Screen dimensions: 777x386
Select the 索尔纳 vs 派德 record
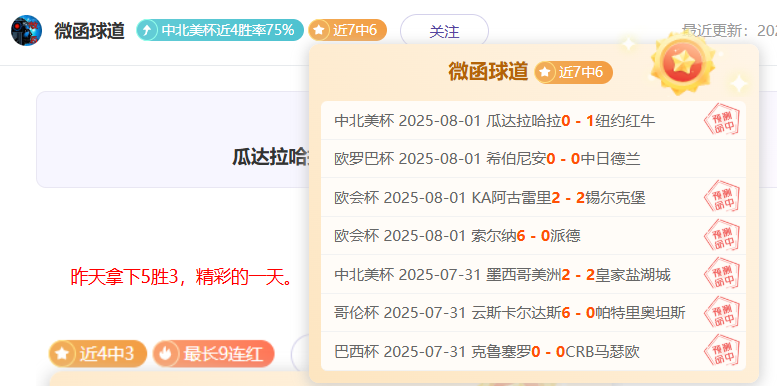533,236
